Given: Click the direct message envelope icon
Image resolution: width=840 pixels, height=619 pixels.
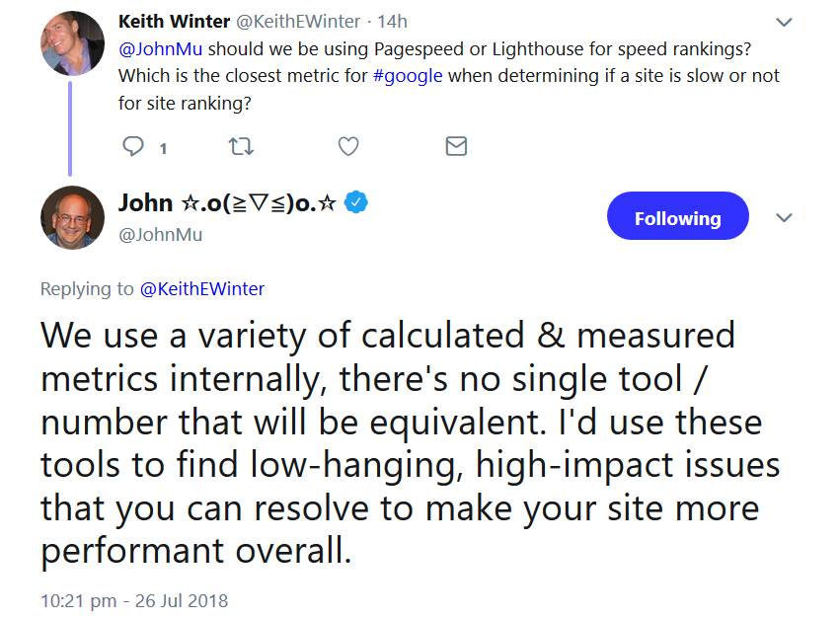Looking at the screenshot, I should pyautogui.click(x=456, y=147).
